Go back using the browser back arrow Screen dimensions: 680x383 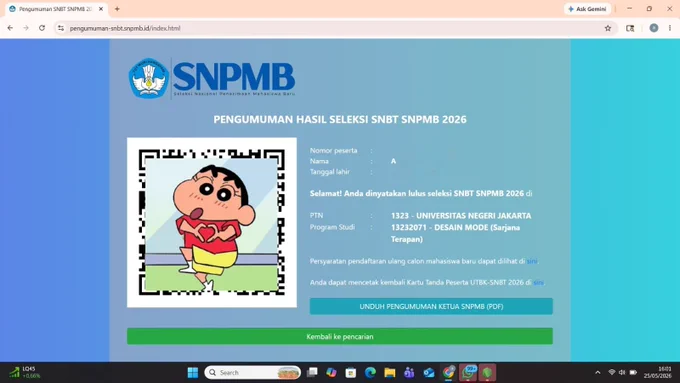(x=10, y=28)
